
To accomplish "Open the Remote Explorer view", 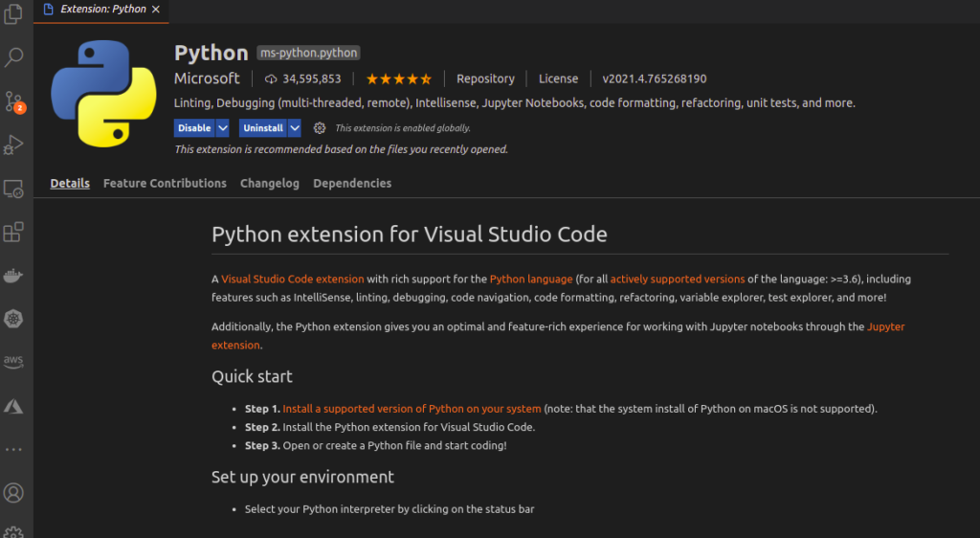I will pyautogui.click(x=13, y=189).
